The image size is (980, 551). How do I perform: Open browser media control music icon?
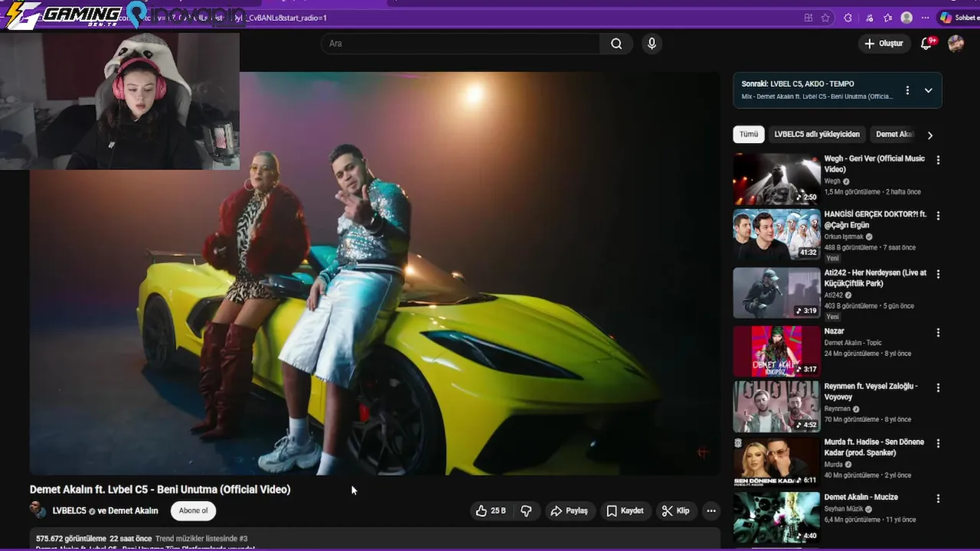pyautogui.click(x=869, y=18)
